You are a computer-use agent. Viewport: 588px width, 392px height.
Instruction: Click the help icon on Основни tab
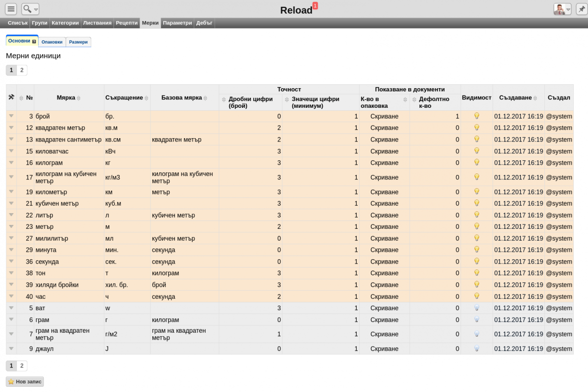[34, 42]
